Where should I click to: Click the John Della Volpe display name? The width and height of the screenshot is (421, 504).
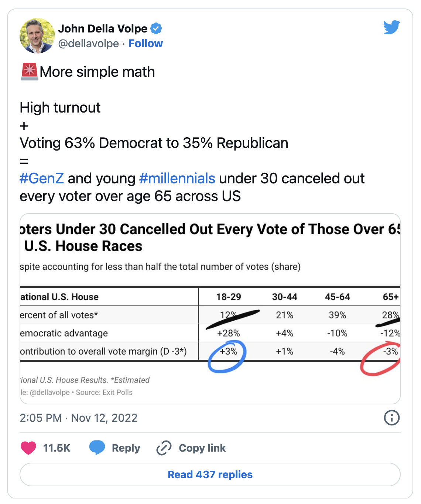click(103, 28)
